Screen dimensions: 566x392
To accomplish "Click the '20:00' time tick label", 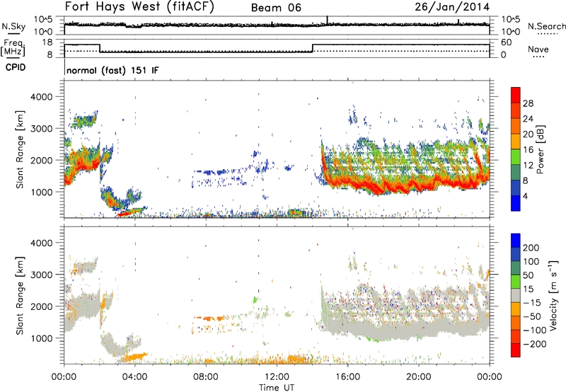I will coord(419,377).
